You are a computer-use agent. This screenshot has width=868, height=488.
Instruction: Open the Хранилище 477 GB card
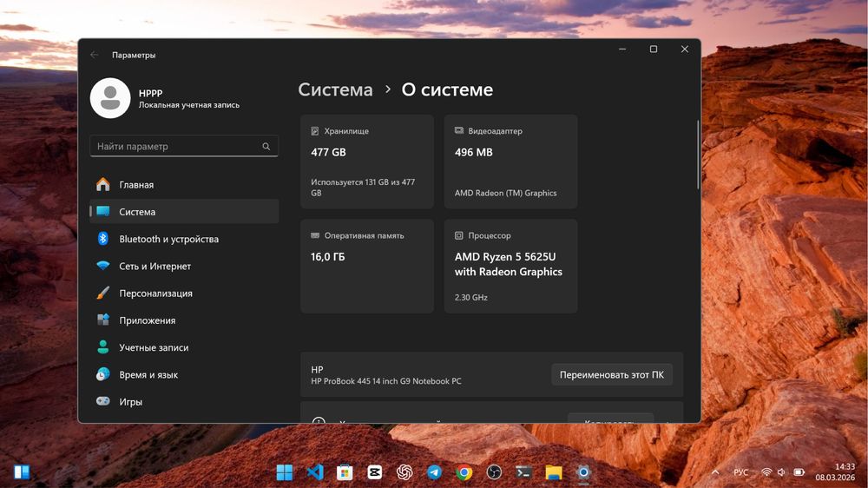click(367, 162)
